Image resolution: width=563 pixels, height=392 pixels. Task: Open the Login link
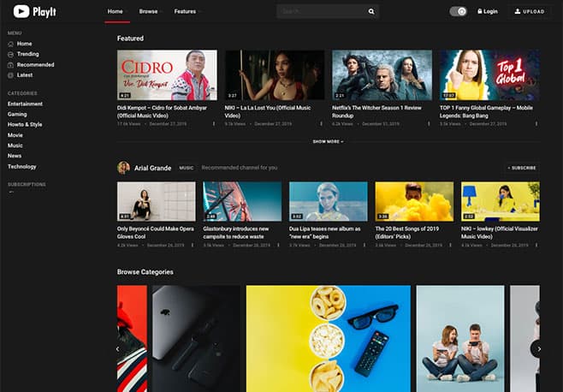pyautogui.click(x=490, y=11)
